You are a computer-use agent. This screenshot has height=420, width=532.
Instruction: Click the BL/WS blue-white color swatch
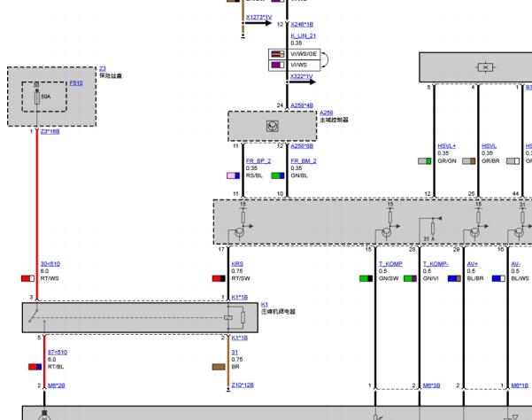click(498, 278)
